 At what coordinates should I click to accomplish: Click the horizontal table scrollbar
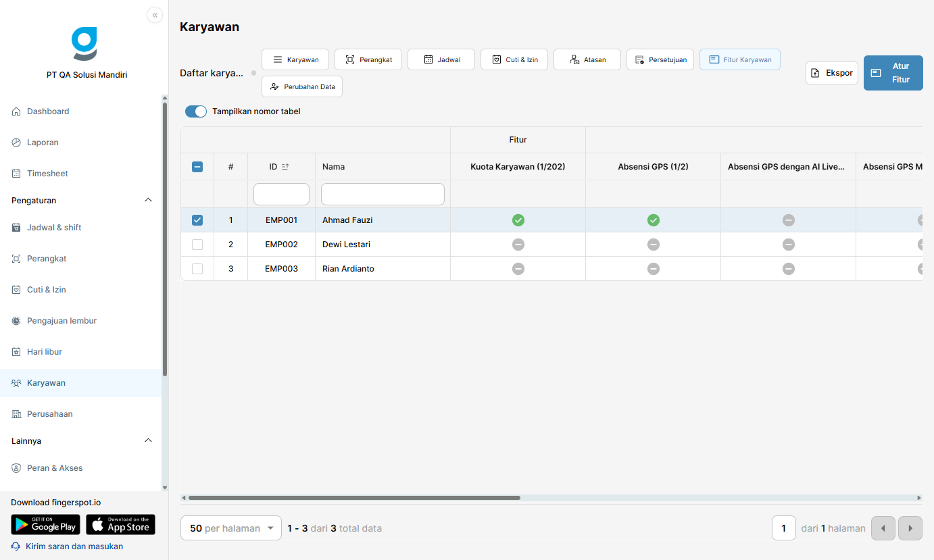pos(354,498)
